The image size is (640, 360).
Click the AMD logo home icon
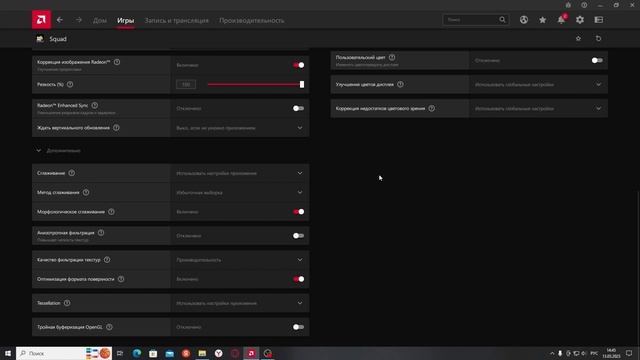41,20
